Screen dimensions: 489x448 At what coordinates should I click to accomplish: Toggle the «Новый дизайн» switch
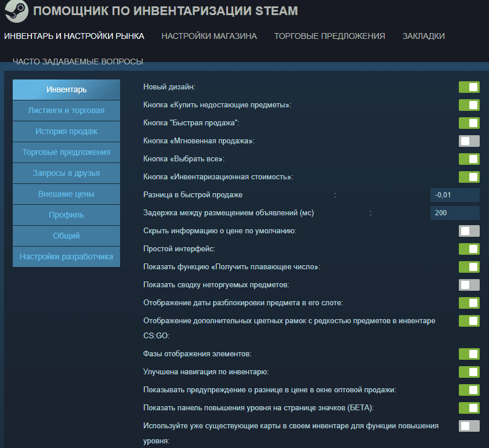469,87
